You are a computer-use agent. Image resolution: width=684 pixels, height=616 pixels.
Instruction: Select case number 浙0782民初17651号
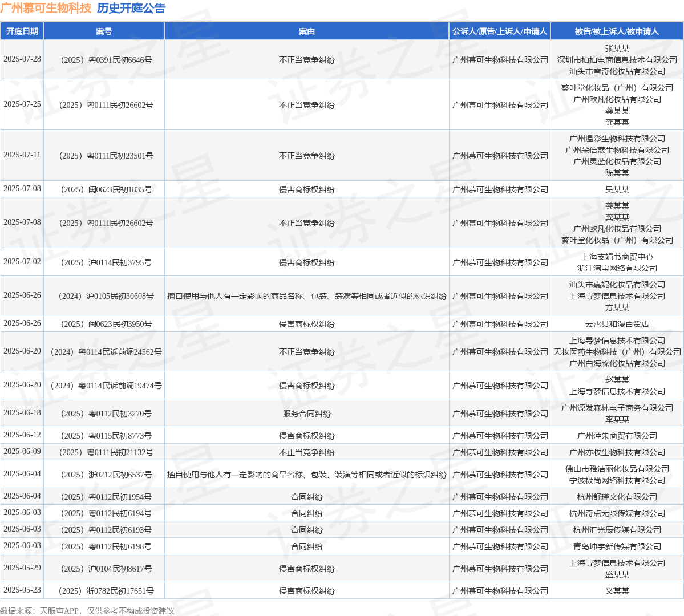click(106, 591)
